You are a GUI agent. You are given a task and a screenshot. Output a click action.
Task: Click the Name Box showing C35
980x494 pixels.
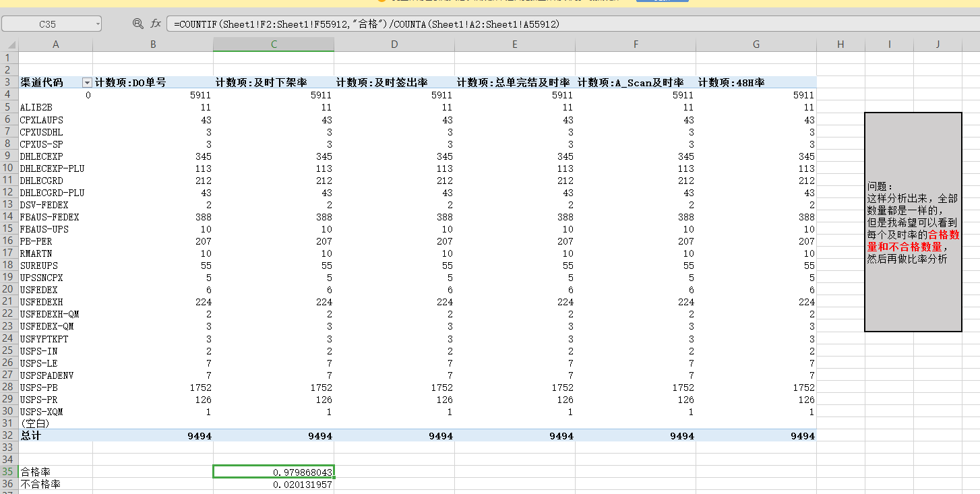click(x=47, y=24)
